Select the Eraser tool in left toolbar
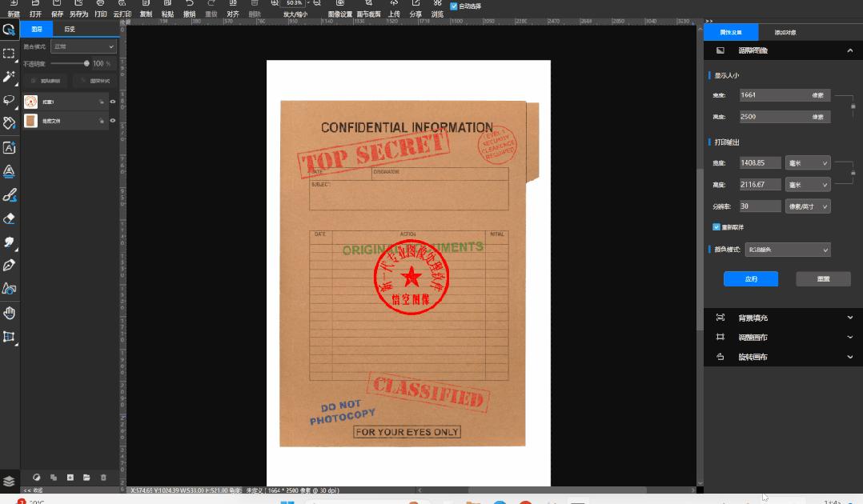The image size is (863, 504). tap(10, 218)
